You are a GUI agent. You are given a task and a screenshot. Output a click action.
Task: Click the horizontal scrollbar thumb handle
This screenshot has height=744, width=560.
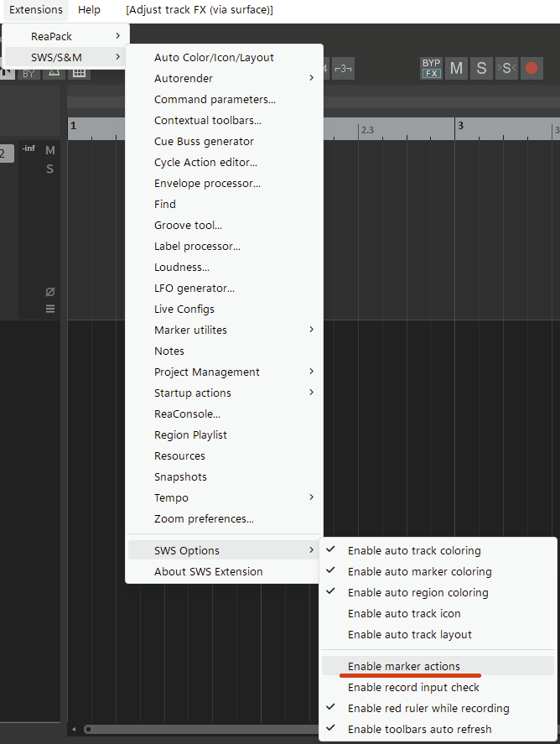pos(88,729)
